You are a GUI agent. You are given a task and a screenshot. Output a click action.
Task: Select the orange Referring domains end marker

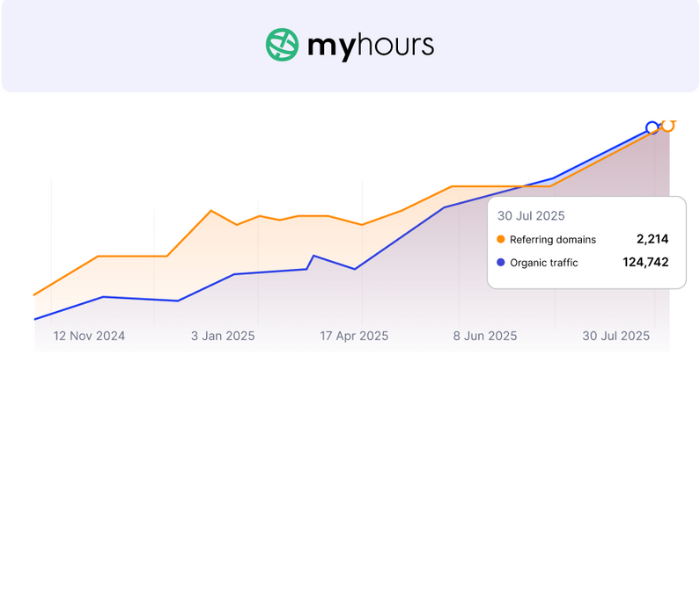click(668, 126)
